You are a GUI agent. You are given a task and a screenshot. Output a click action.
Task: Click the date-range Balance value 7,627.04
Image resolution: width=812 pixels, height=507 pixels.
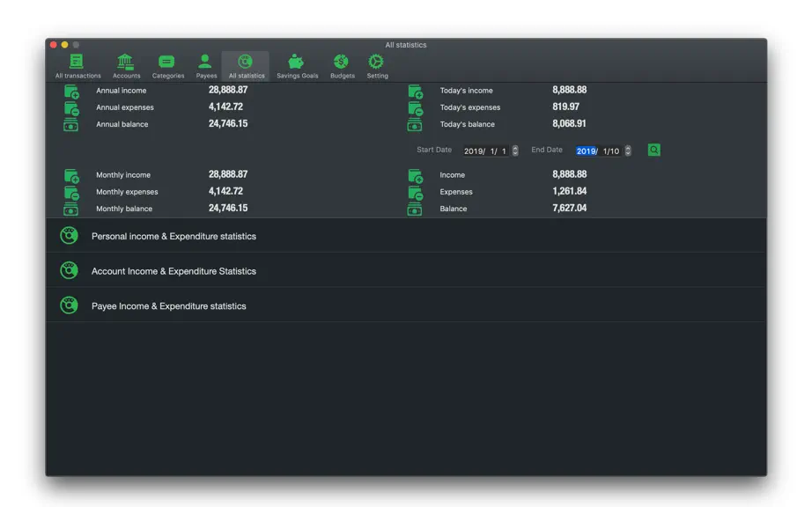click(569, 208)
